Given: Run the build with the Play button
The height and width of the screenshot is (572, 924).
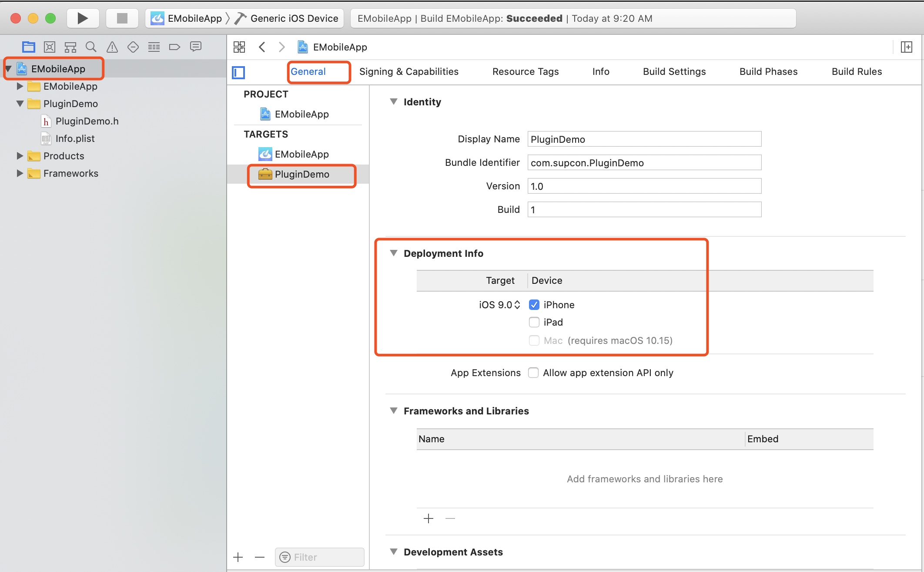Looking at the screenshot, I should [x=83, y=18].
